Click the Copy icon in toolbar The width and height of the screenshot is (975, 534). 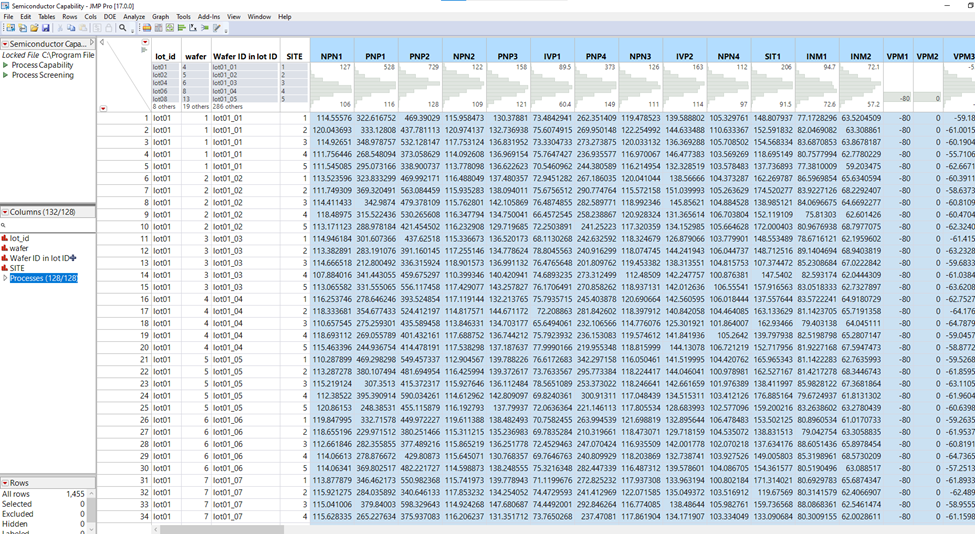coord(71,28)
